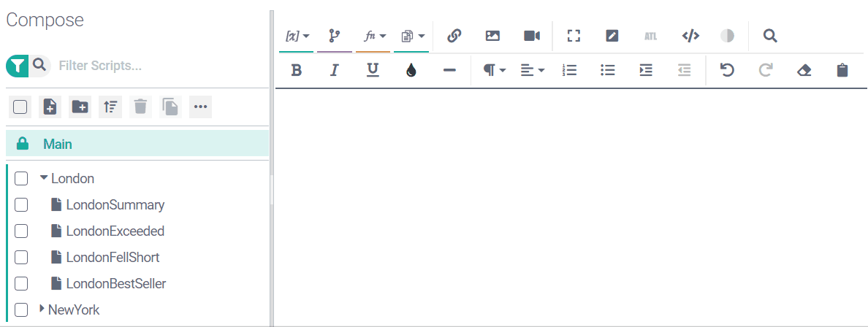Check the NewYork folder checkbox

[21, 310]
